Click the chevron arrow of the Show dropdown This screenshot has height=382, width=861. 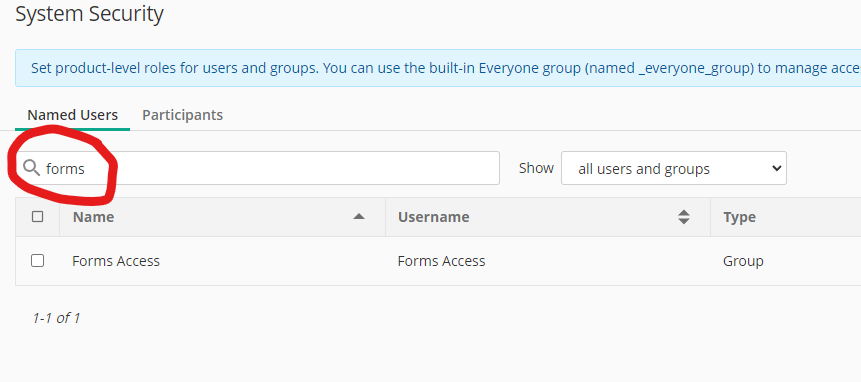(x=776, y=168)
